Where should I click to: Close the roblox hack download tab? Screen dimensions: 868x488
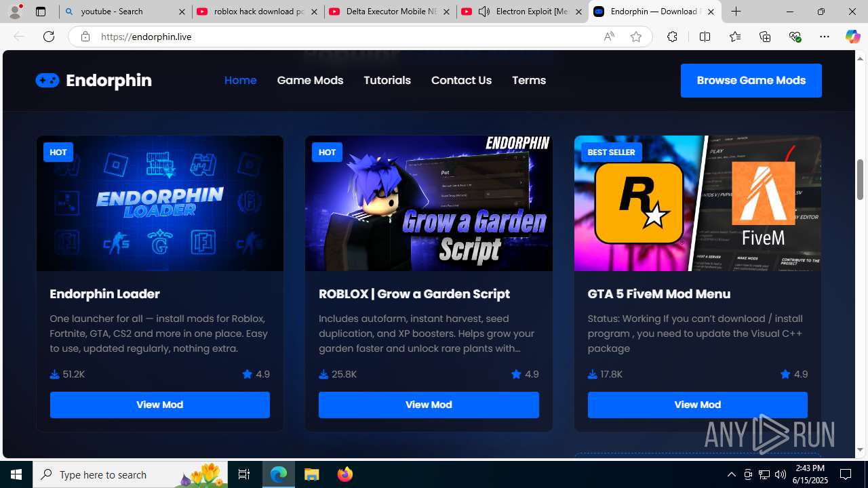(315, 12)
